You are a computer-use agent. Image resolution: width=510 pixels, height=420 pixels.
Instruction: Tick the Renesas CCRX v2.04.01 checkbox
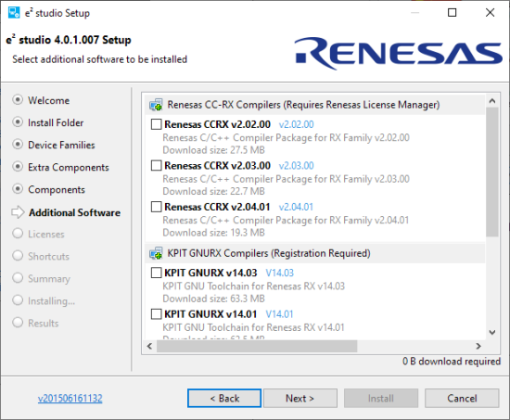(156, 207)
